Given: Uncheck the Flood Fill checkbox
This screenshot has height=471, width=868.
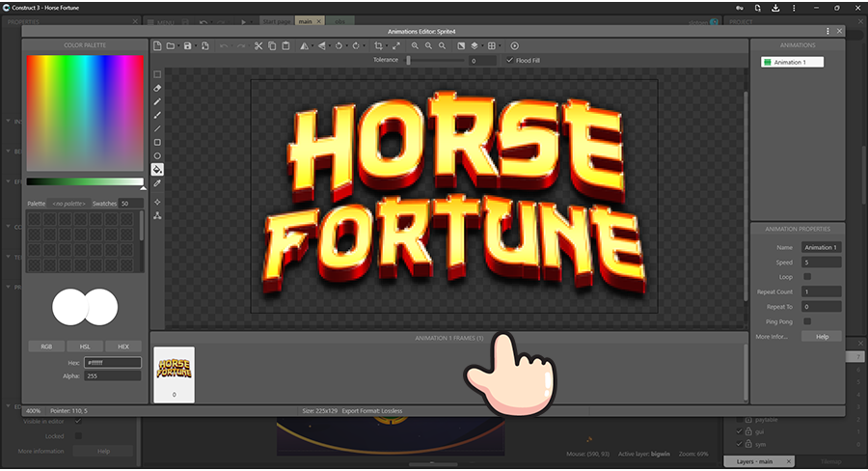Looking at the screenshot, I should (x=510, y=60).
